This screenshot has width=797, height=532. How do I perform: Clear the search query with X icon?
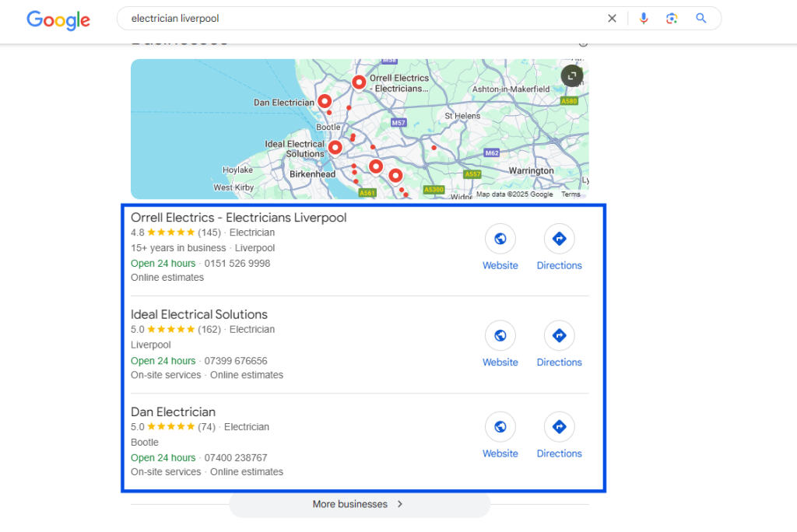click(x=612, y=19)
